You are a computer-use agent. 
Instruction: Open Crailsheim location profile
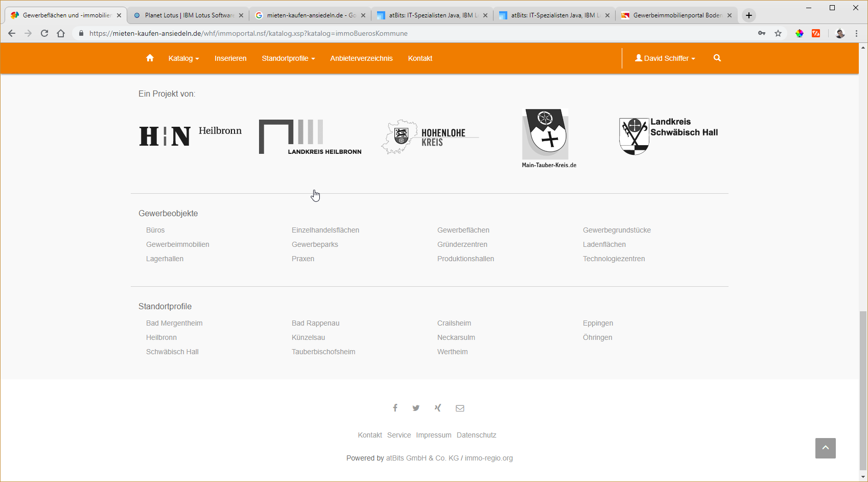point(454,323)
